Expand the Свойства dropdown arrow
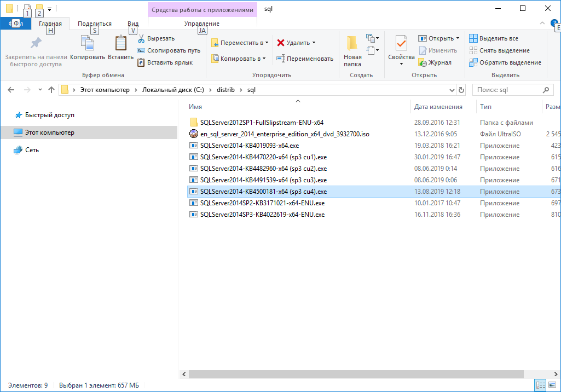 coord(401,64)
